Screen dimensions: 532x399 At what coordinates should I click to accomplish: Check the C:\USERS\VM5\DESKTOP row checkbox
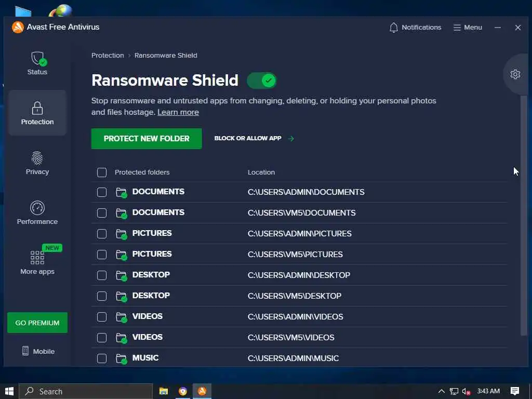click(102, 296)
